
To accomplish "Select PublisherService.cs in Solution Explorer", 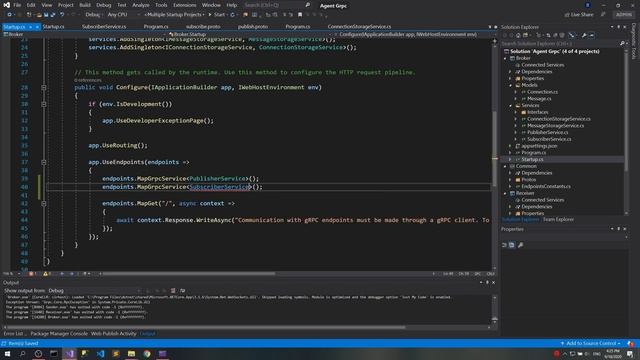I will coord(547,133).
